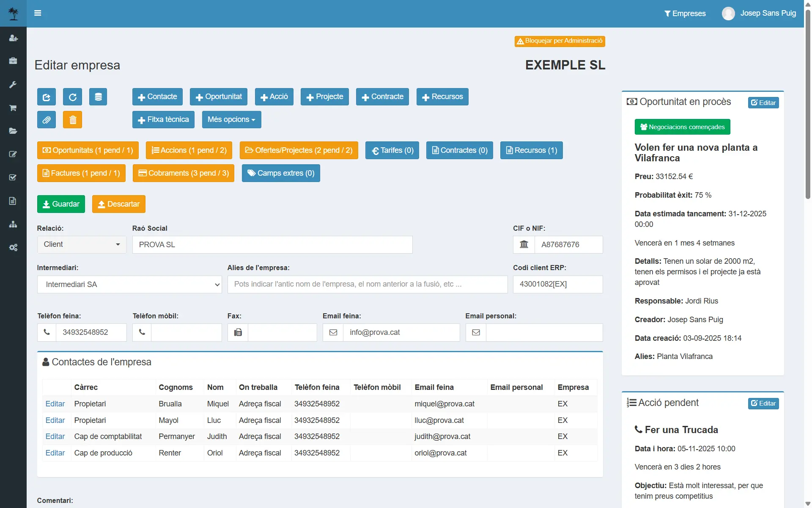Expand the Més opcions dropdown

tap(231, 119)
